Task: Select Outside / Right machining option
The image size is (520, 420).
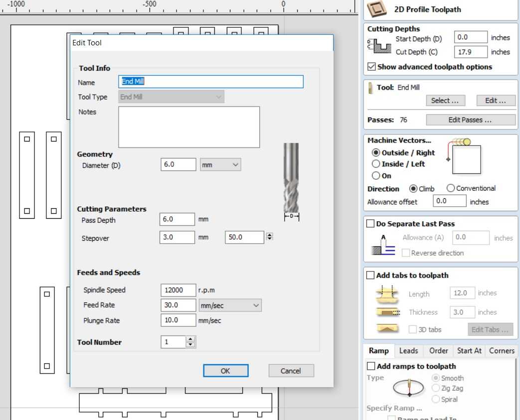Action: pos(376,152)
